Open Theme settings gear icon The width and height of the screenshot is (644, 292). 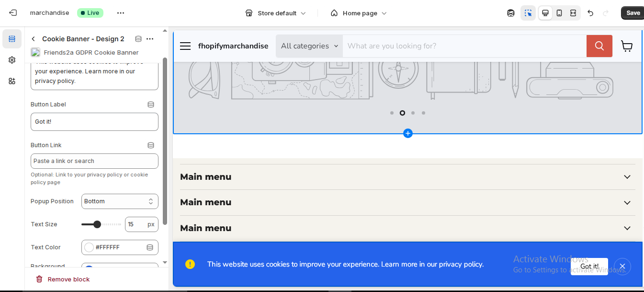point(12,60)
